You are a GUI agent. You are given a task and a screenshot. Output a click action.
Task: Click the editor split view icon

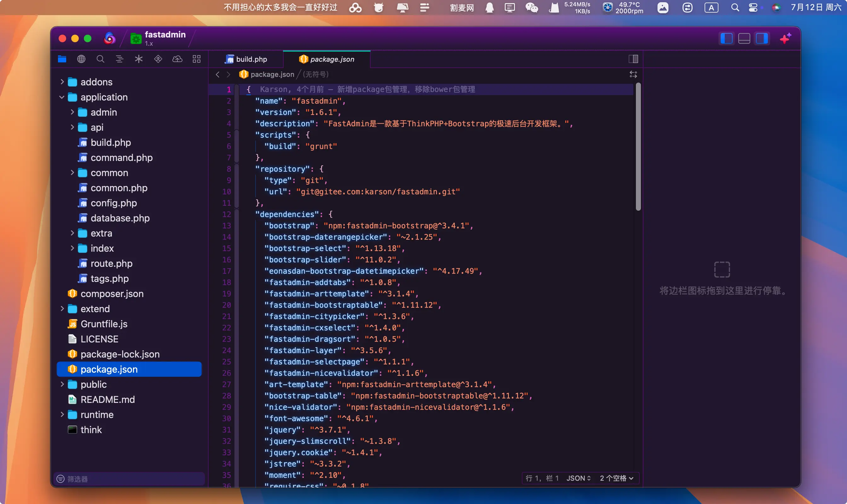pyautogui.click(x=633, y=59)
